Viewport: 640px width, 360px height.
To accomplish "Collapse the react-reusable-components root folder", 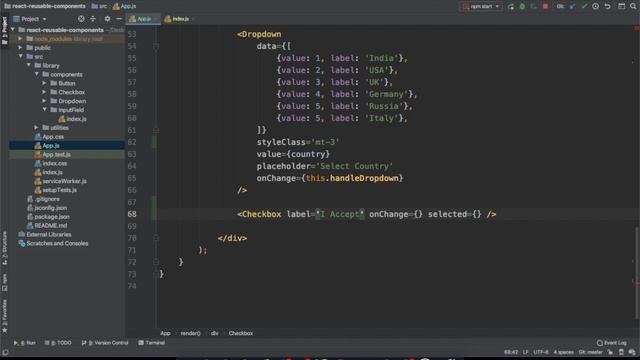I will click(13, 30).
